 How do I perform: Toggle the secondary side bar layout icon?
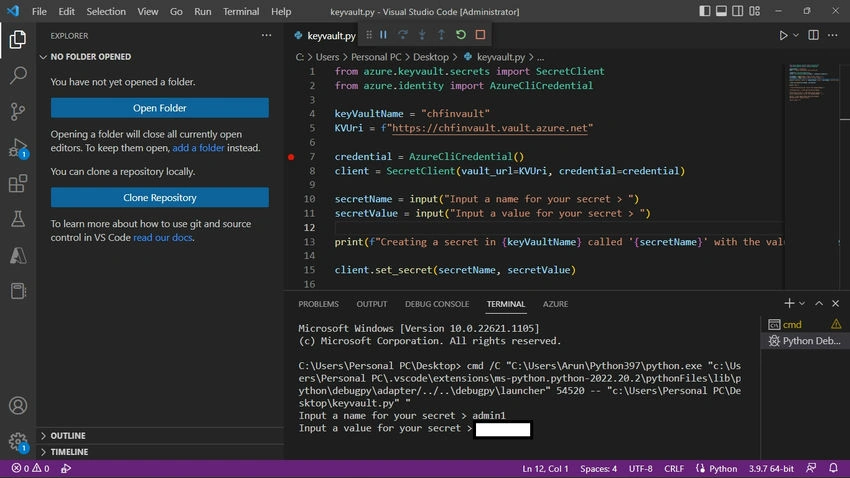(738, 11)
